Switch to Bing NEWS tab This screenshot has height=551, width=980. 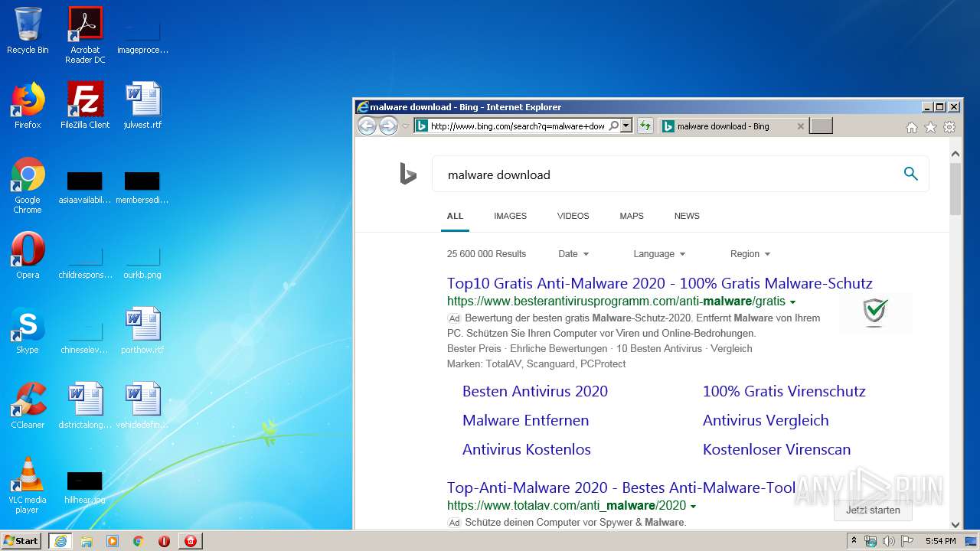point(687,216)
